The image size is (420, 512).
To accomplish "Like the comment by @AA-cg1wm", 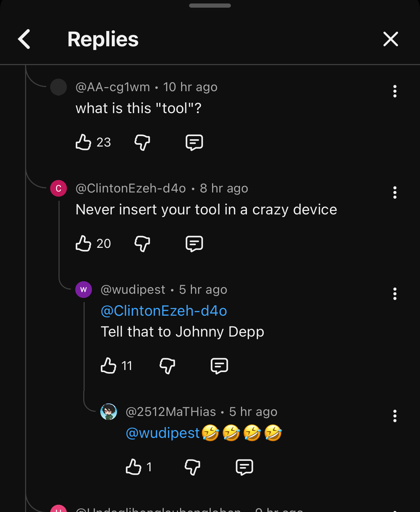I will tap(84, 142).
